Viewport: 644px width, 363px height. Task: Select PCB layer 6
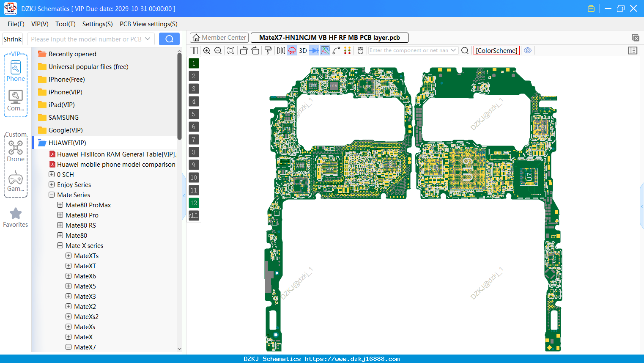coord(194,127)
